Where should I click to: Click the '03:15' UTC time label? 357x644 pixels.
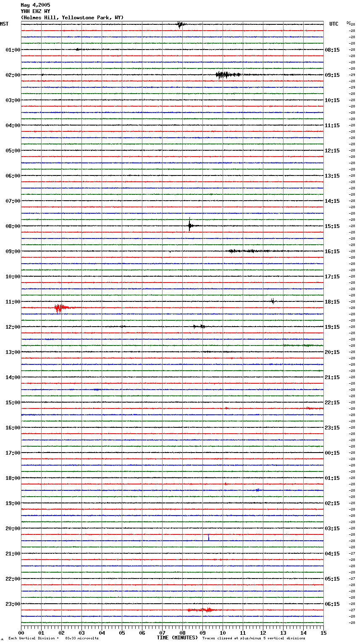point(332,529)
